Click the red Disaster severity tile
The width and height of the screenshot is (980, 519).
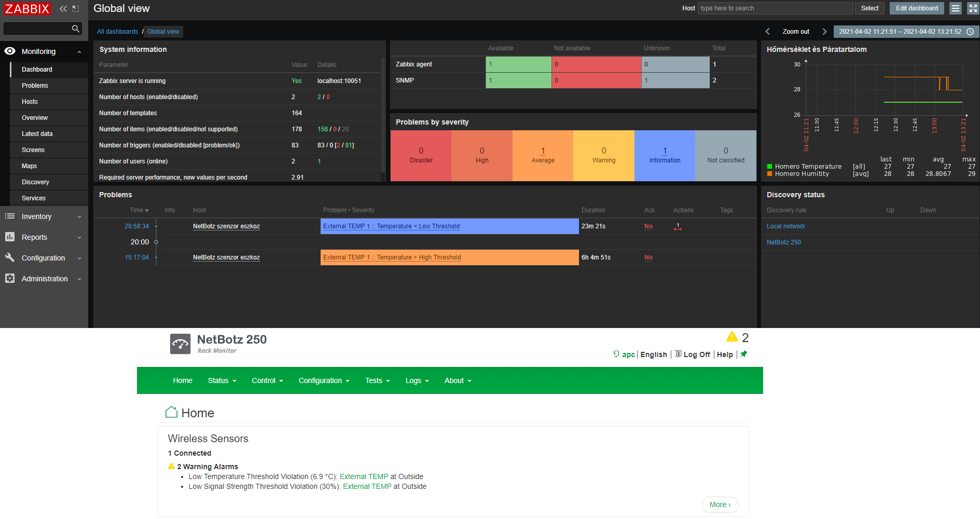pyautogui.click(x=421, y=156)
